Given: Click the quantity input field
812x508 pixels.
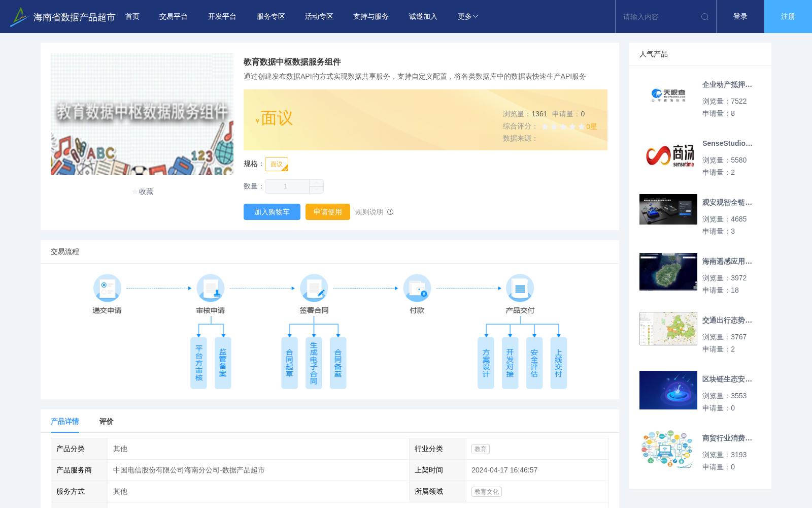Looking at the screenshot, I should (287, 186).
